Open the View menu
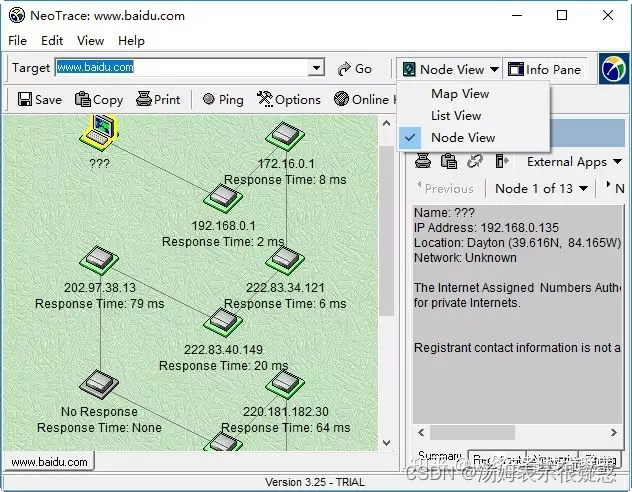 click(90, 41)
